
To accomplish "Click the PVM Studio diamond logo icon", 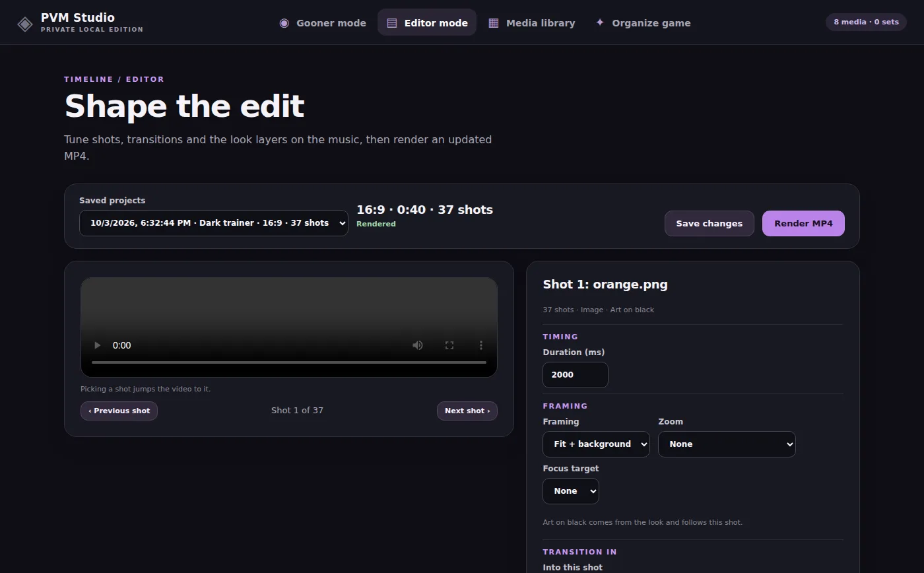I will [x=25, y=24].
